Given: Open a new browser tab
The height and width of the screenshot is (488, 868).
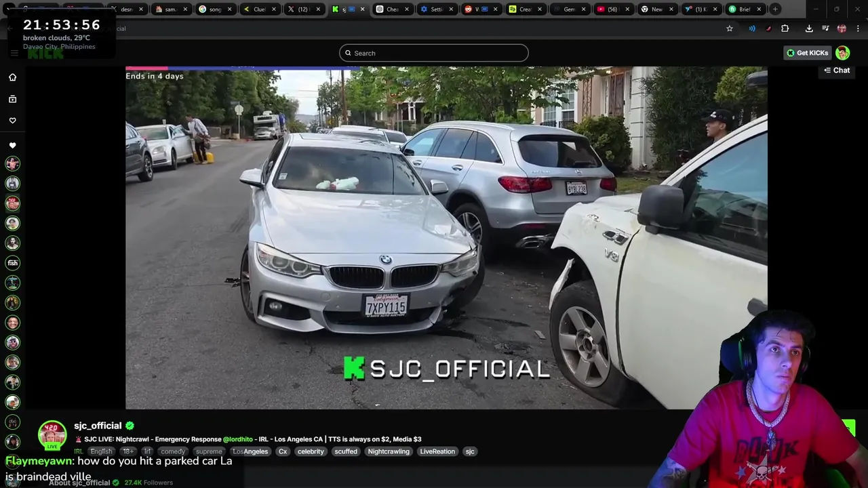Looking at the screenshot, I should (x=775, y=9).
